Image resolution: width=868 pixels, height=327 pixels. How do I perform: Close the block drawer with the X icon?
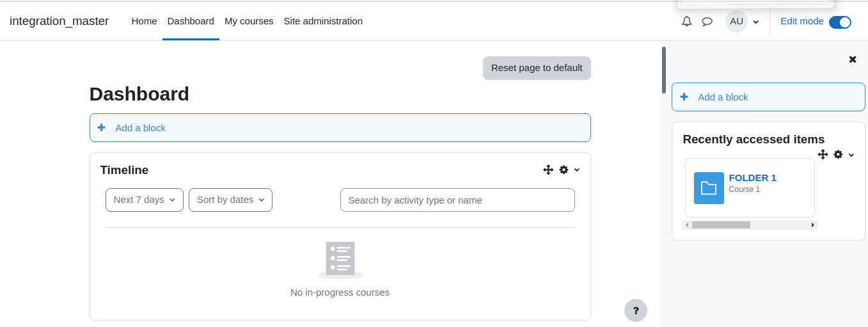point(853,60)
